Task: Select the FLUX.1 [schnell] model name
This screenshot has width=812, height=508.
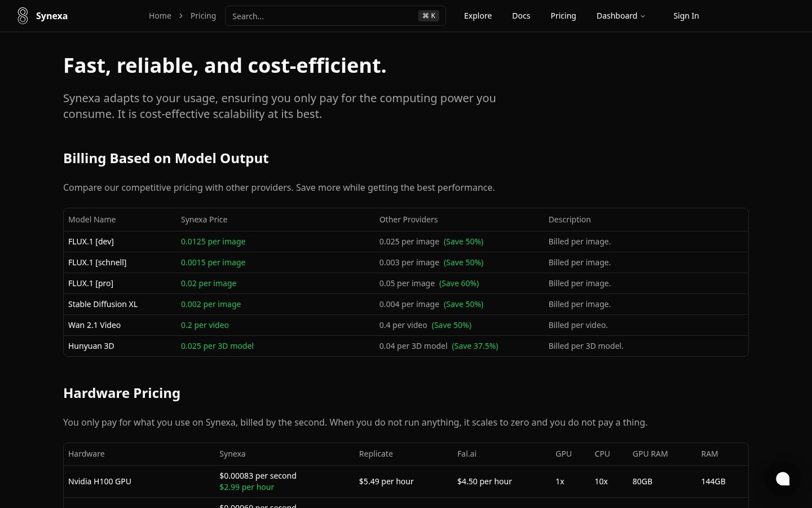Action: point(98,262)
